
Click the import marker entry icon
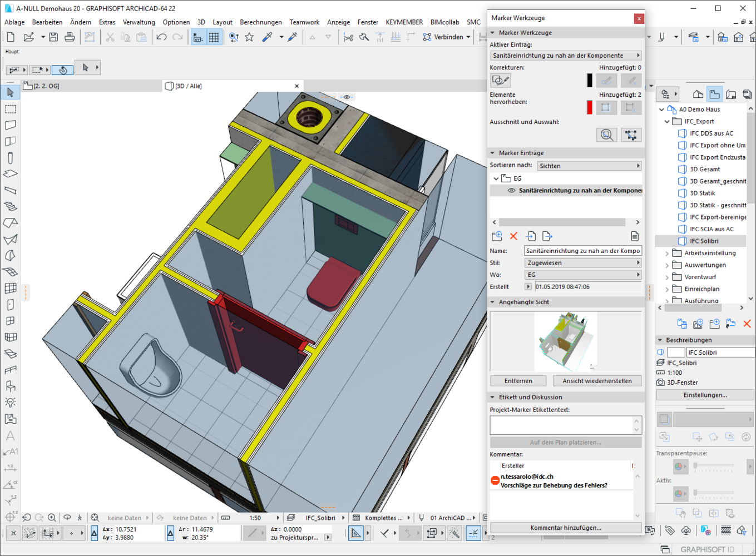531,236
